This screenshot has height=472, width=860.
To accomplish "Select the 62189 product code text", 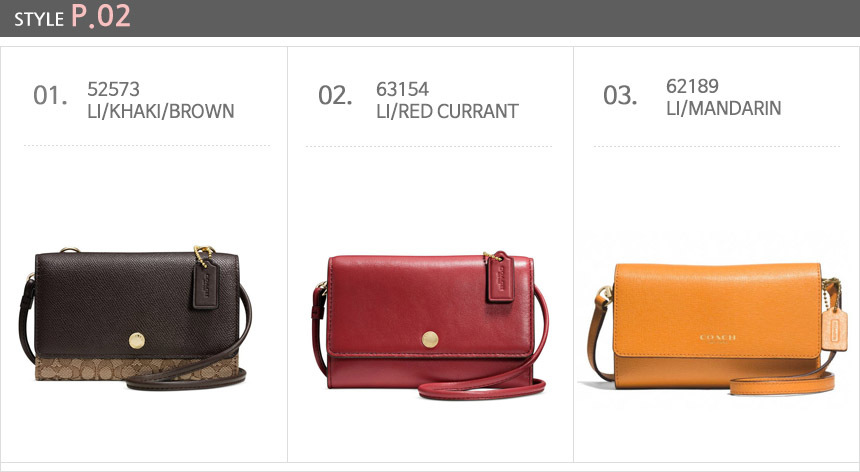I will (692, 86).
